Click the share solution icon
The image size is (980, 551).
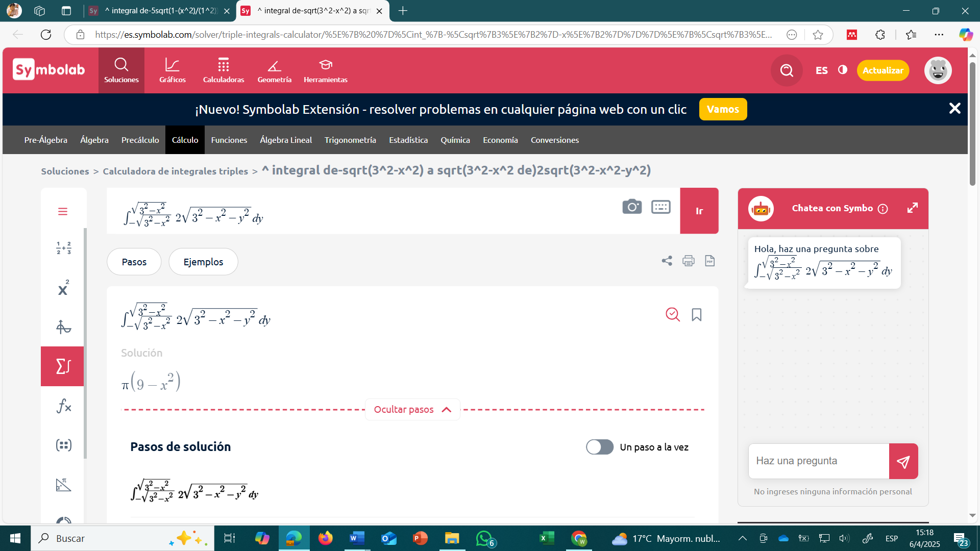pyautogui.click(x=667, y=261)
